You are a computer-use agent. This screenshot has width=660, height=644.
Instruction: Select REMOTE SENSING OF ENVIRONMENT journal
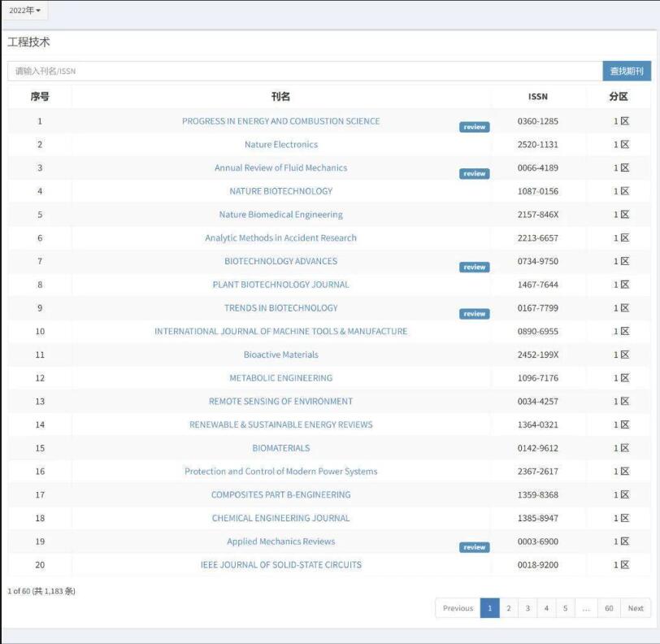[x=280, y=401]
